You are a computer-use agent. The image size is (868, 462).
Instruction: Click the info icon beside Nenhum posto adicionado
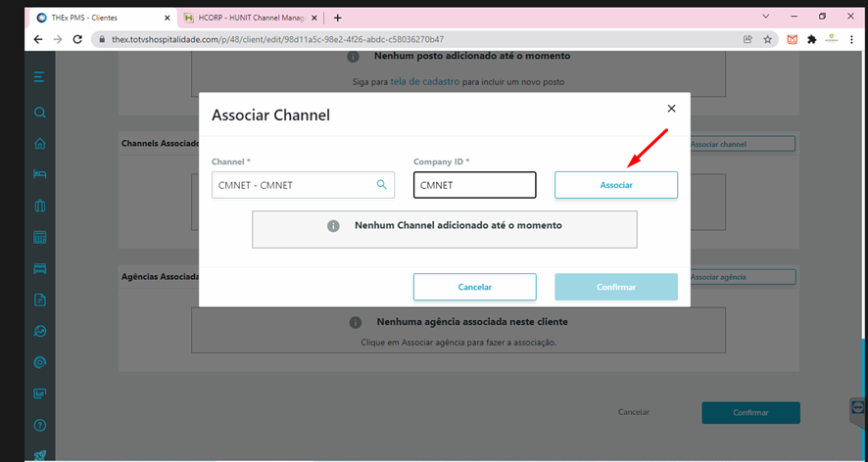354,57
